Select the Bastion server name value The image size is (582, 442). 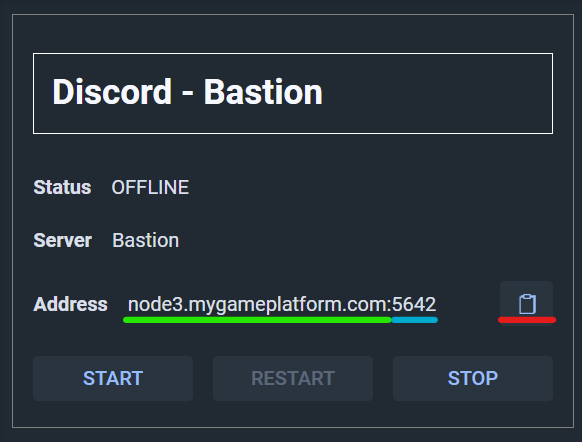pos(146,240)
